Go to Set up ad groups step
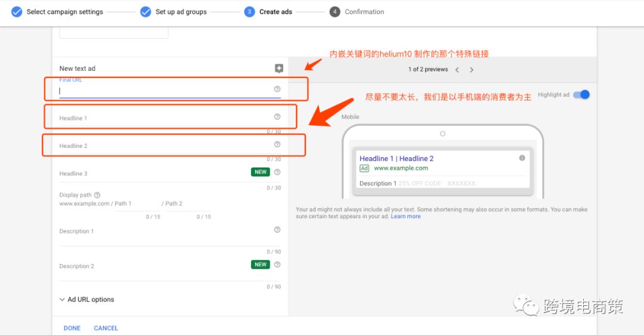Screen dimensions: 644x335 174,12
